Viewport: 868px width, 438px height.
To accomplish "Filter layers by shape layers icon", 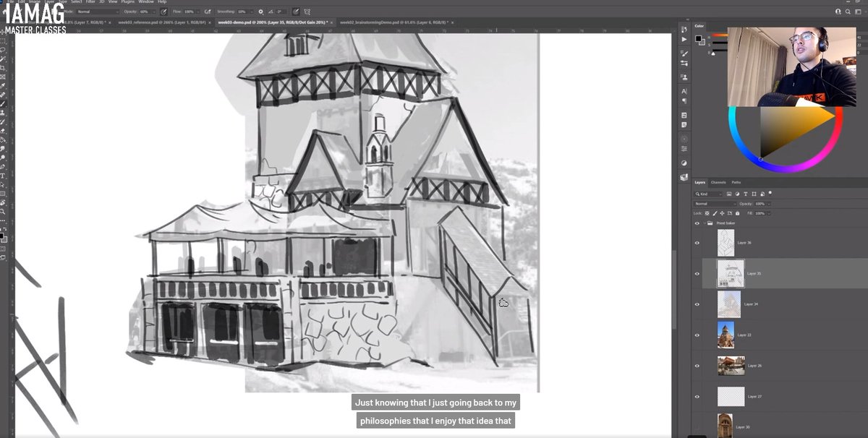I will click(x=754, y=194).
